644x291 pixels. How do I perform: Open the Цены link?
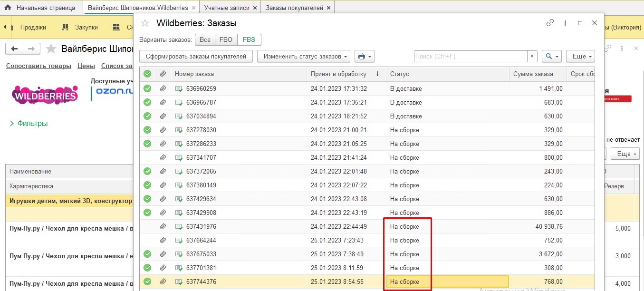point(86,66)
